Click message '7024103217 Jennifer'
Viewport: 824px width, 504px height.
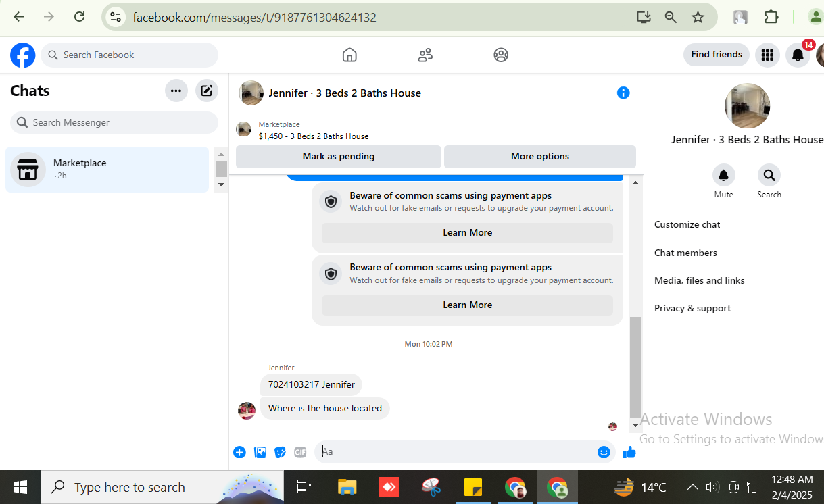coord(312,384)
